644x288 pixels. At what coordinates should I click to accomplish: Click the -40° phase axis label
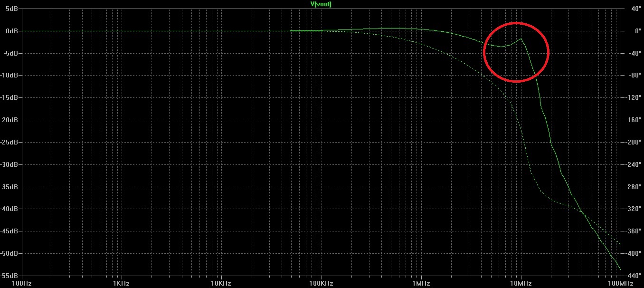point(634,53)
